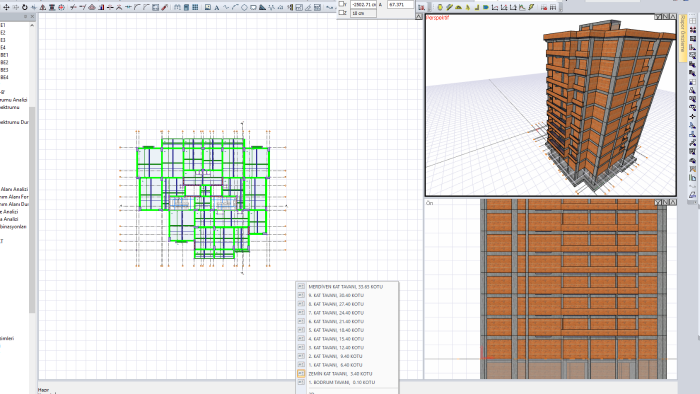
Task: Click the picture insert icon in toolbar
Action: point(208,8)
